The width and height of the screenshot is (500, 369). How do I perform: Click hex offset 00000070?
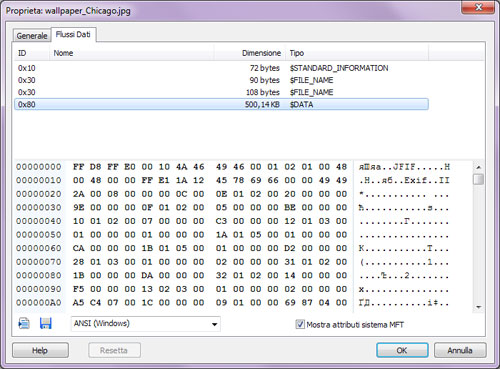tap(39, 262)
